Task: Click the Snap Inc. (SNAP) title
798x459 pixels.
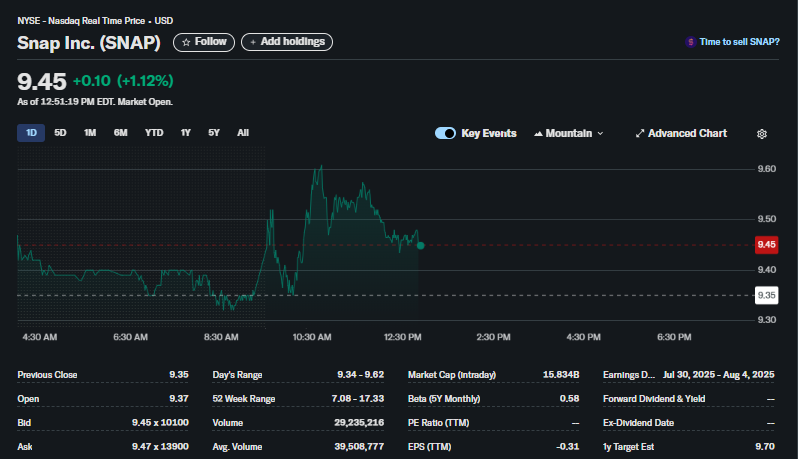Action: (89, 43)
